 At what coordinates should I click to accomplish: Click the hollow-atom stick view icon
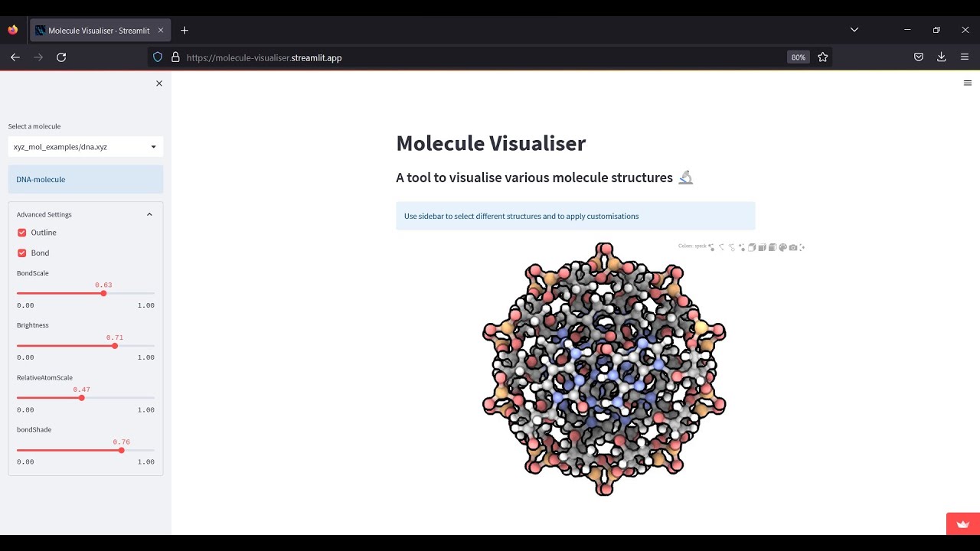click(732, 247)
